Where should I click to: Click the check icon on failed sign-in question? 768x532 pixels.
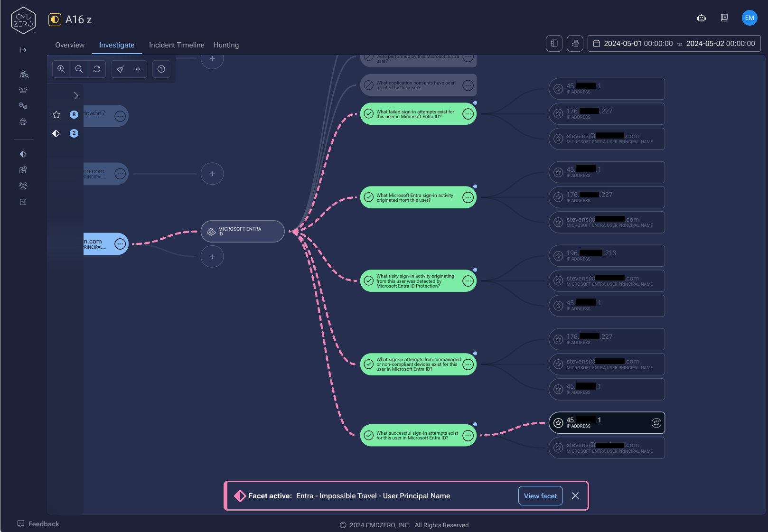369,114
